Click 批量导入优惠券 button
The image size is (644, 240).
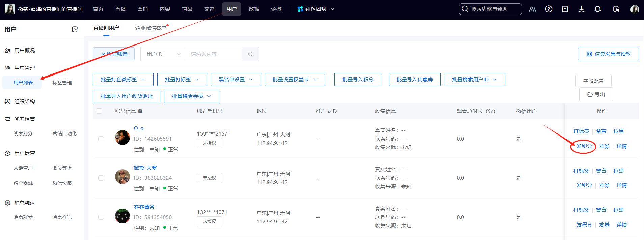pos(415,79)
